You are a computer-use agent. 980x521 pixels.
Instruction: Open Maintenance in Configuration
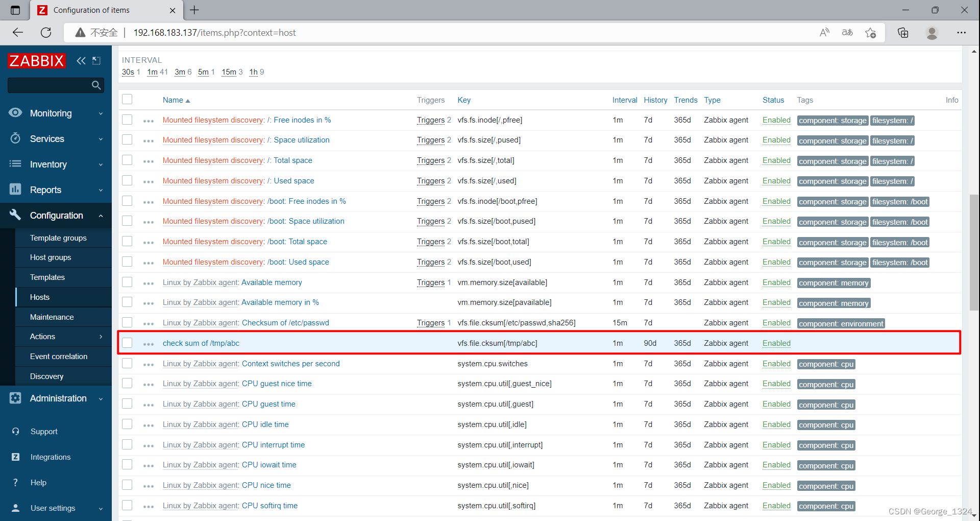coord(52,317)
